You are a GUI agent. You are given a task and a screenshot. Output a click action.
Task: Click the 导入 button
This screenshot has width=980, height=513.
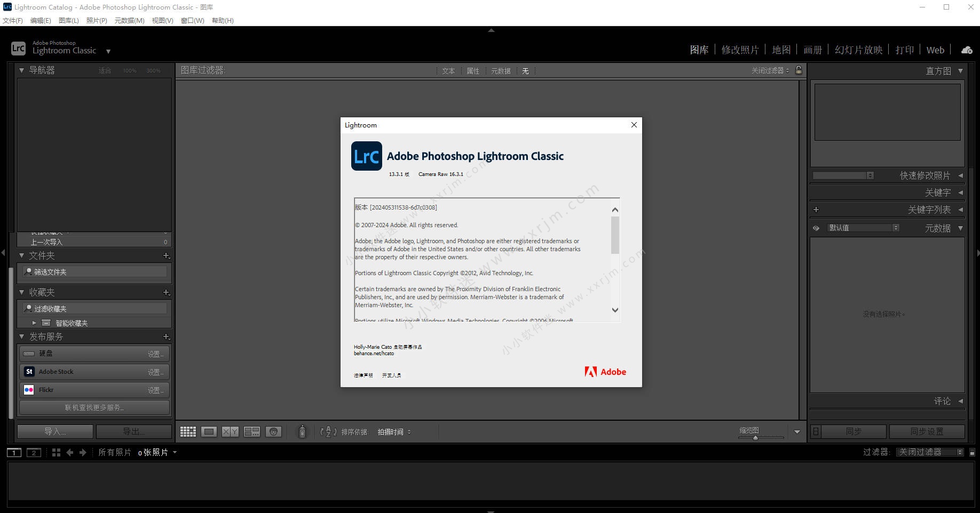54,431
